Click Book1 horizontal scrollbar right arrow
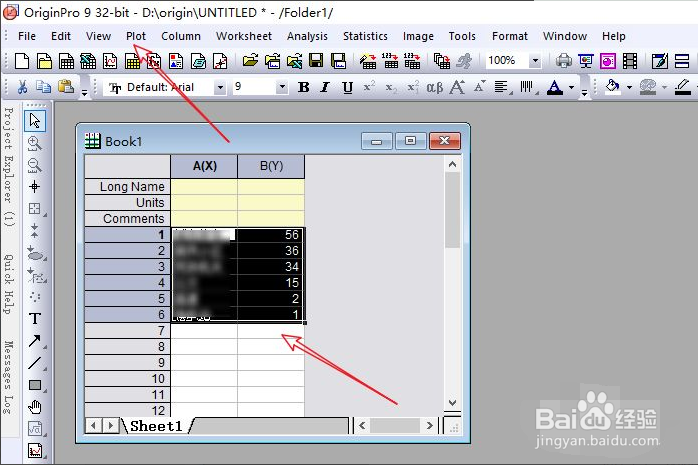698x465 pixels. (x=429, y=425)
